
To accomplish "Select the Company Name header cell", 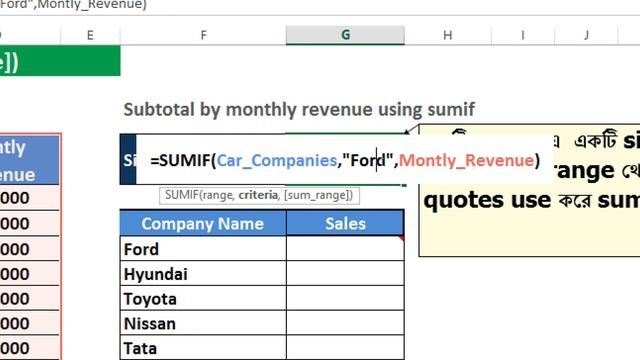I will coord(203,223).
